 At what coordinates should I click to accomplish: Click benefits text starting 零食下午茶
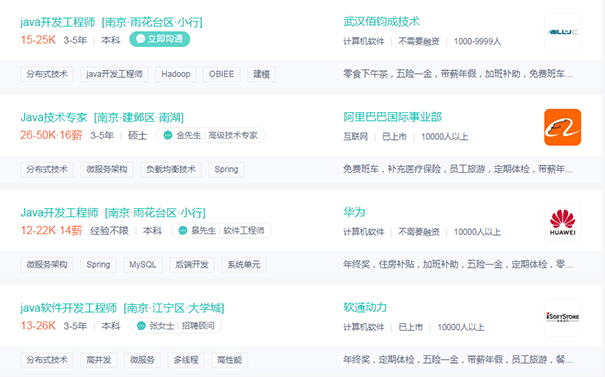click(458, 74)
